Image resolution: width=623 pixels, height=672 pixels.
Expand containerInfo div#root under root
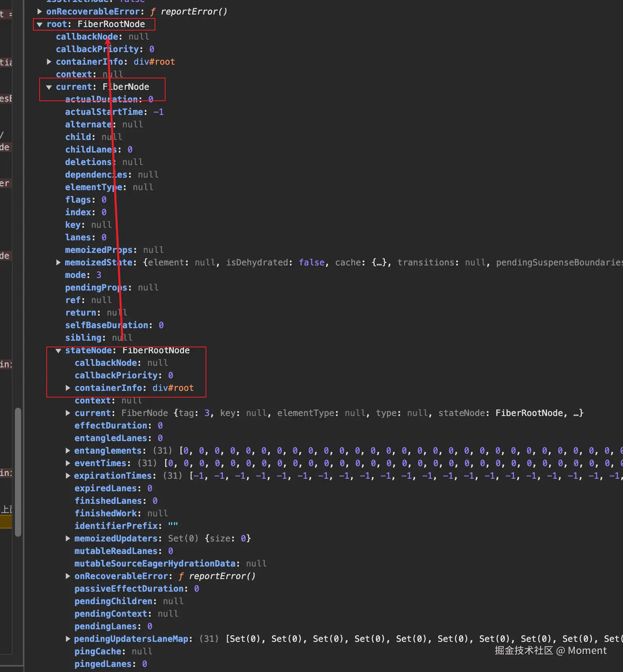pyautogui.click(x=49, y=62)
